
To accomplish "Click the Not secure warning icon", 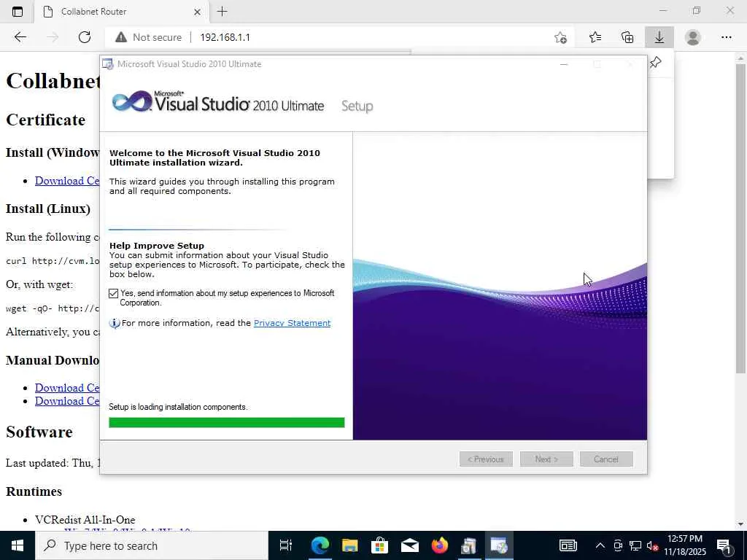I will tap(121, 37).
